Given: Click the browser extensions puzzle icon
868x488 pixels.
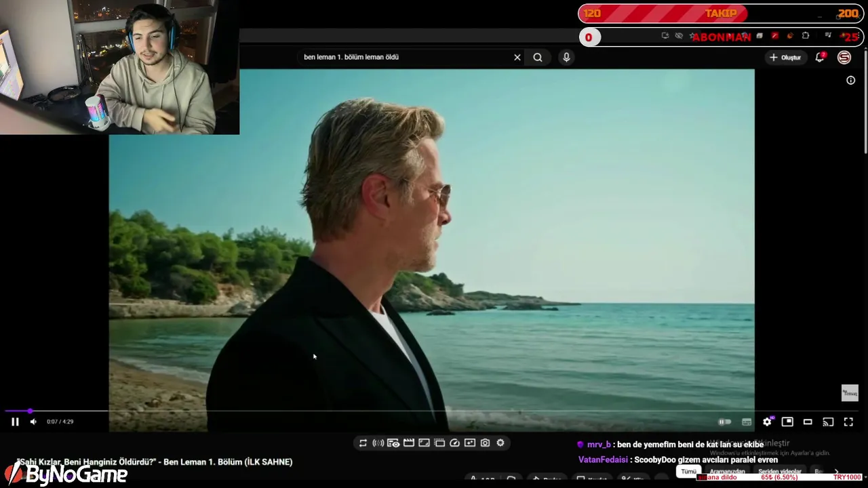Looking at the screenshot, I should [806, 36].
